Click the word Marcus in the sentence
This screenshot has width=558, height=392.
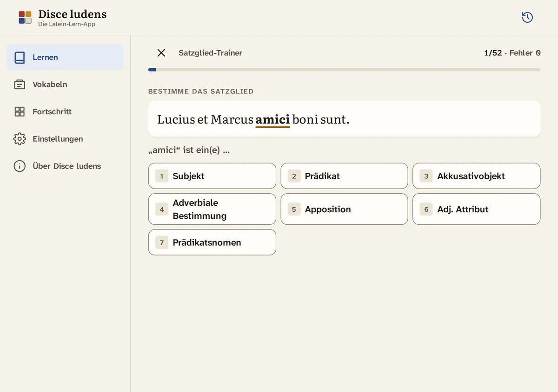tap(232, 120)
